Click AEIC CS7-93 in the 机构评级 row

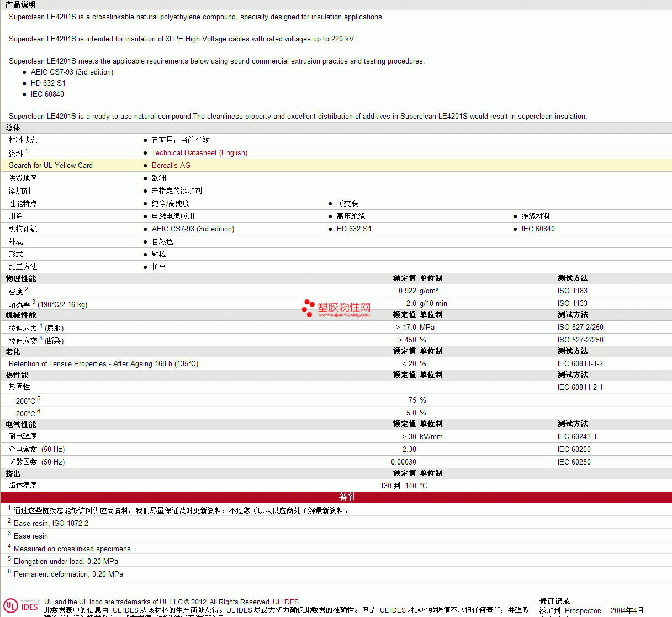click(193, 229)
